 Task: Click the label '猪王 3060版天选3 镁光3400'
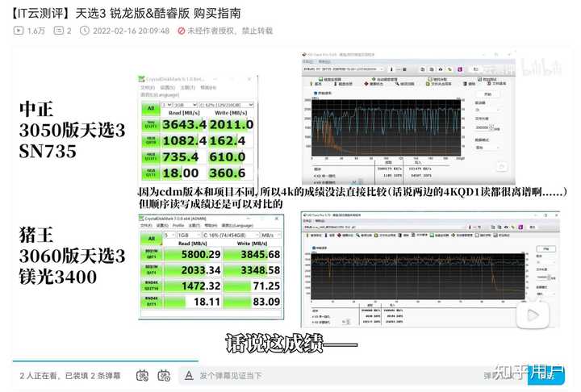tap(73, 256)
